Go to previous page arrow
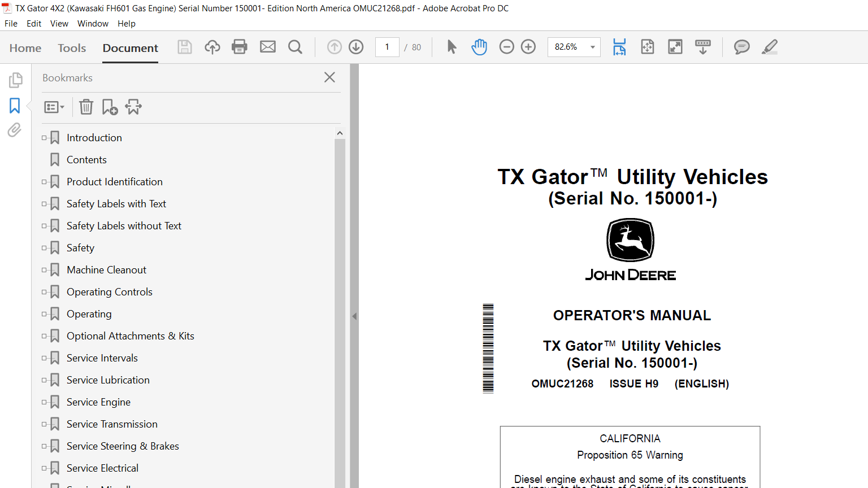 335,47
